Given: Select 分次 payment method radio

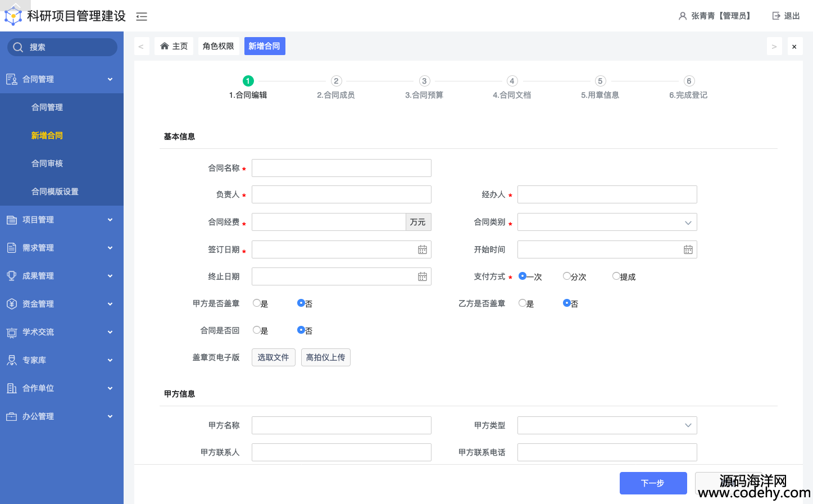Looking at the screenshot, I should click(567, 276).
